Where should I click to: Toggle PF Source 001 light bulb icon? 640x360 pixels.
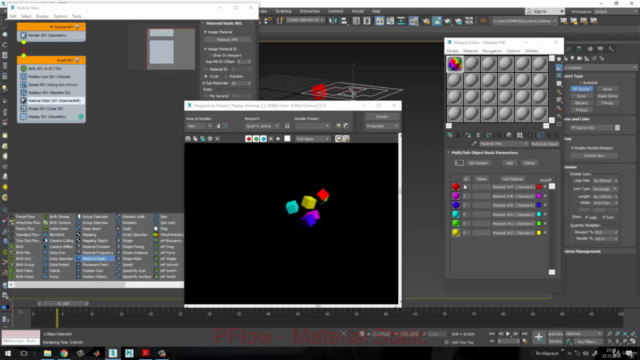coord(77,27)
